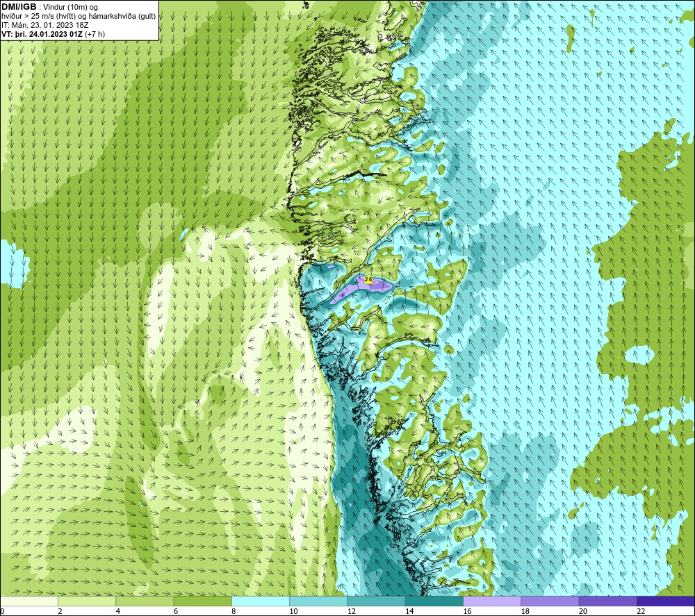Click the legend scale value '8'
This screenshot has height=616, width=695.
point(234,611)
